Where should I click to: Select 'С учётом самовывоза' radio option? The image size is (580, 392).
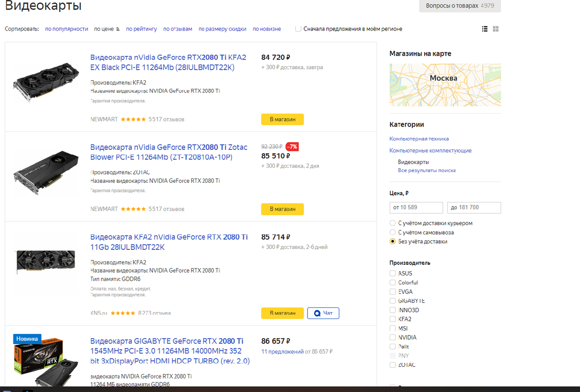tap(393, 232)
